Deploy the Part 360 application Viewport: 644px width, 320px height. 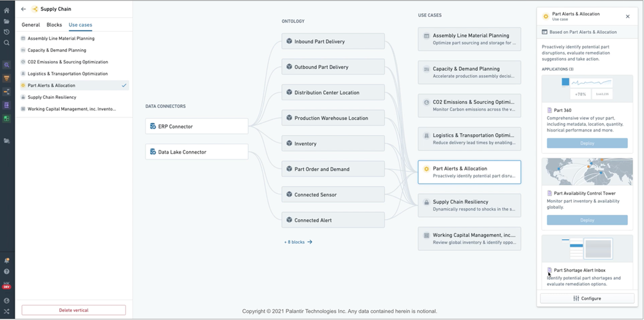pos(587,143)
